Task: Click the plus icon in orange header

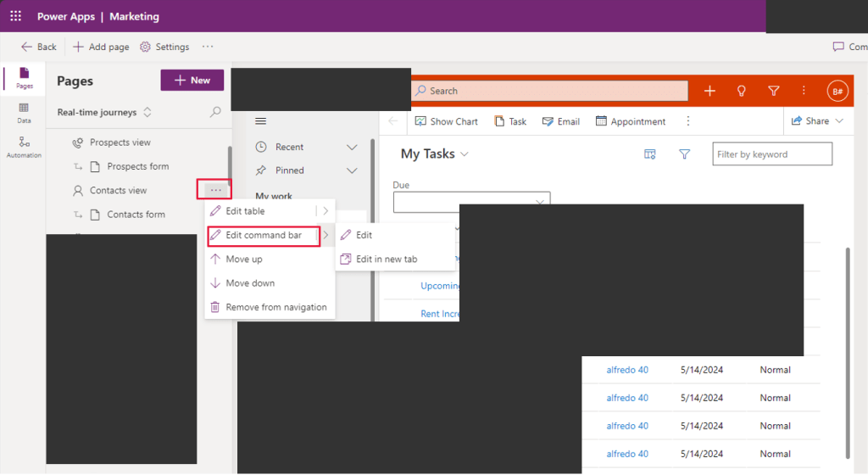Action: [709, 91]
